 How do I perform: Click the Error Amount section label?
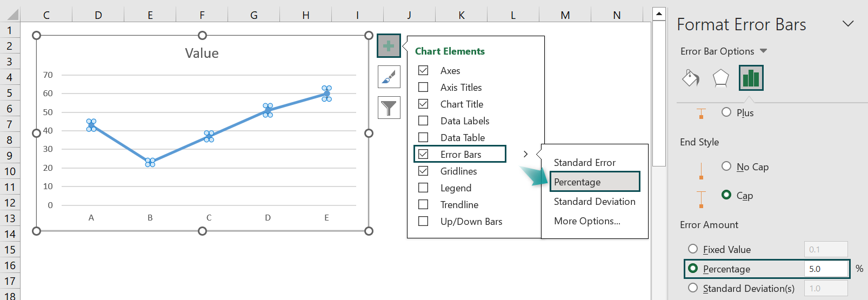point(709,225)
